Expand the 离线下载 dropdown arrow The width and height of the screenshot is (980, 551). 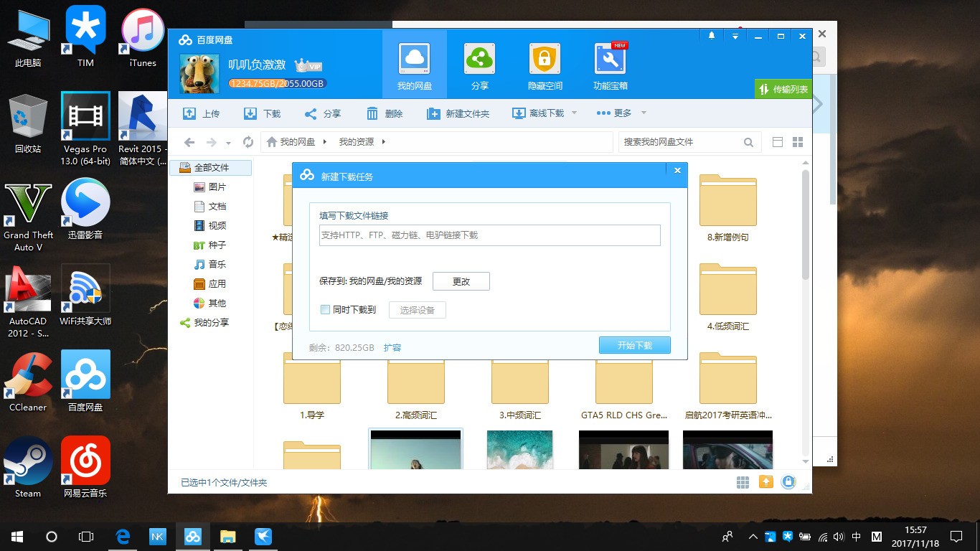pyautogui.click(x=574, y=113)
